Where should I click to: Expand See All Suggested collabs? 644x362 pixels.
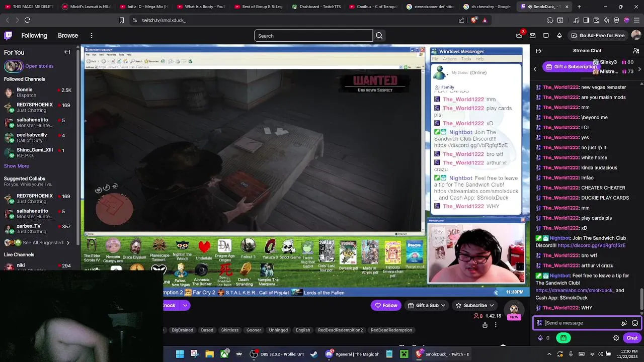tap(68, 243)
